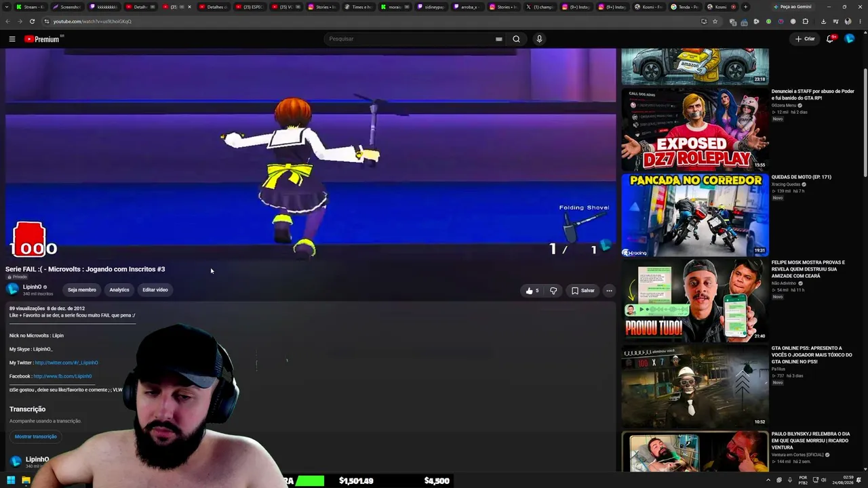Open the Amazon car video thumbnail
The width and height of the screenshot is (868, 488).
[x=695, y=66]
